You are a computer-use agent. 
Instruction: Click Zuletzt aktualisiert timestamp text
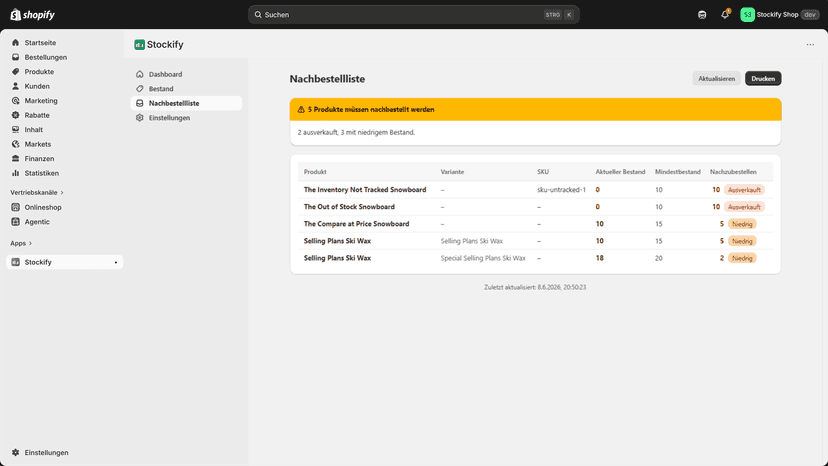535,287
